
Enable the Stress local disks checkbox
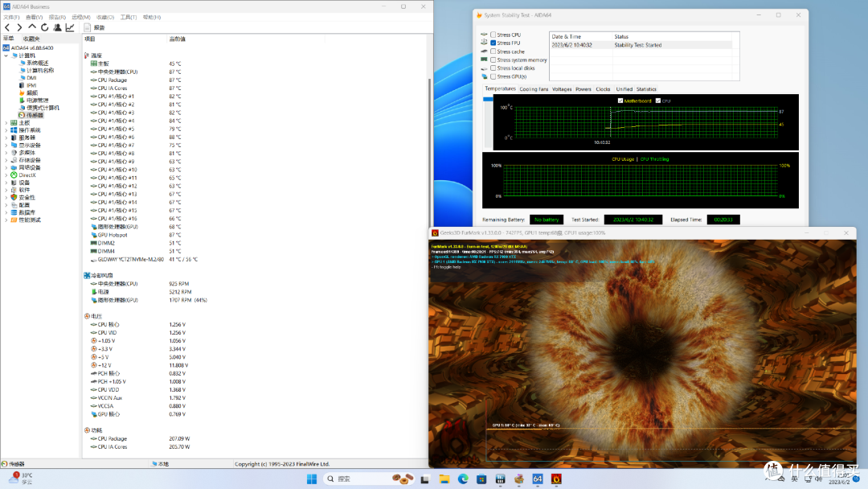493,68
